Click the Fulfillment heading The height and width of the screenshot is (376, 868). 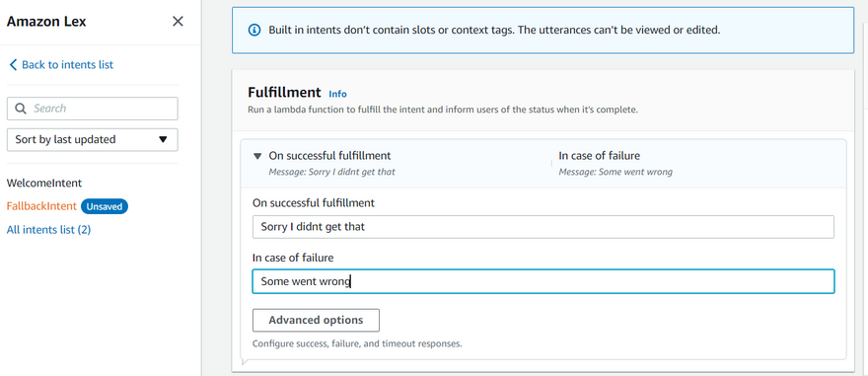(x=284, y=92)
